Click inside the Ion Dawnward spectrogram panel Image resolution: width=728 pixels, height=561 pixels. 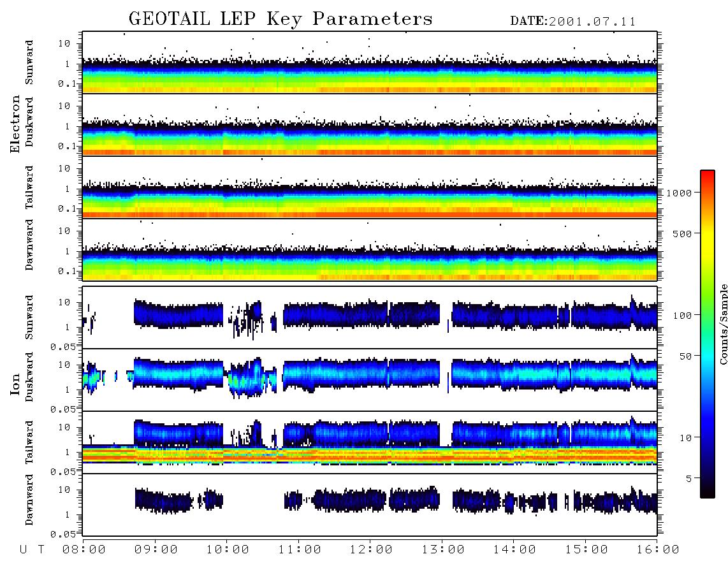click(370, 505)
